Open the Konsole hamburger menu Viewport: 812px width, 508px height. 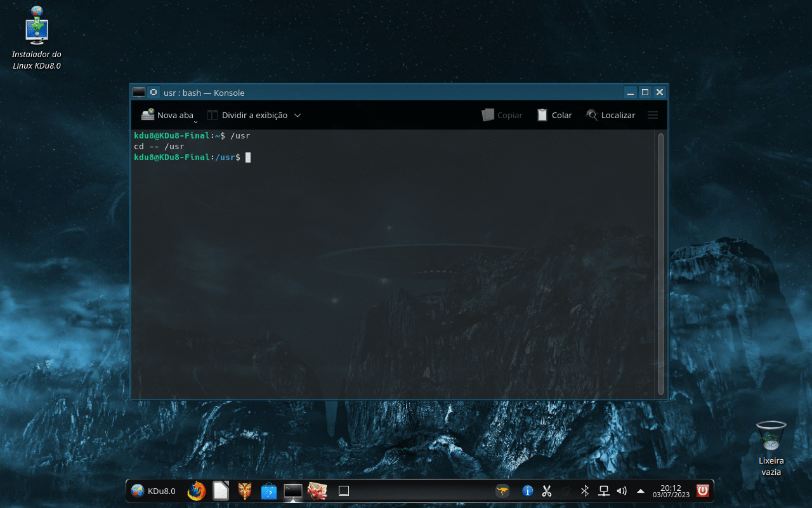pyautogui.click(x=653, y=115)
